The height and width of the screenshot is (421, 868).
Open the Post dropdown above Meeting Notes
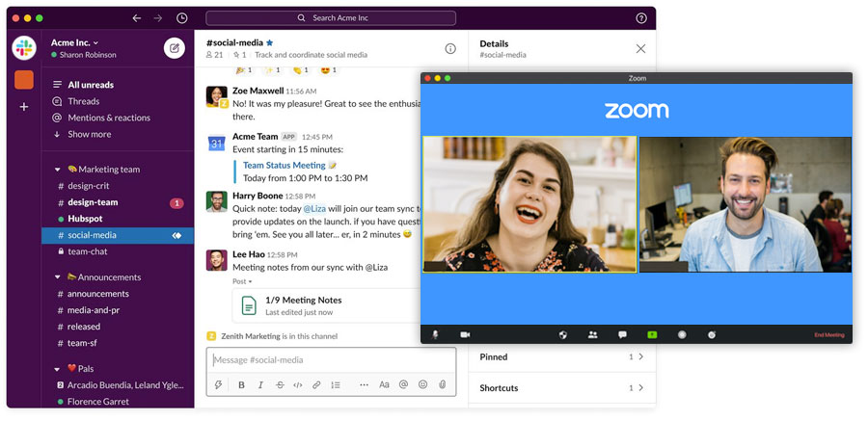click(x=242, y=281)
